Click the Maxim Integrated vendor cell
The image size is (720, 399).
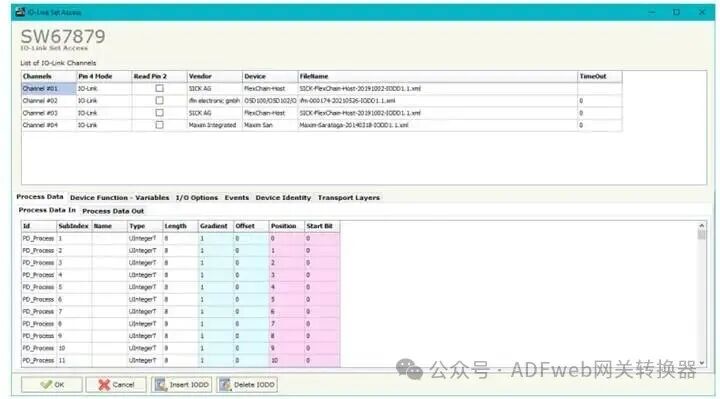pos(214,125)
